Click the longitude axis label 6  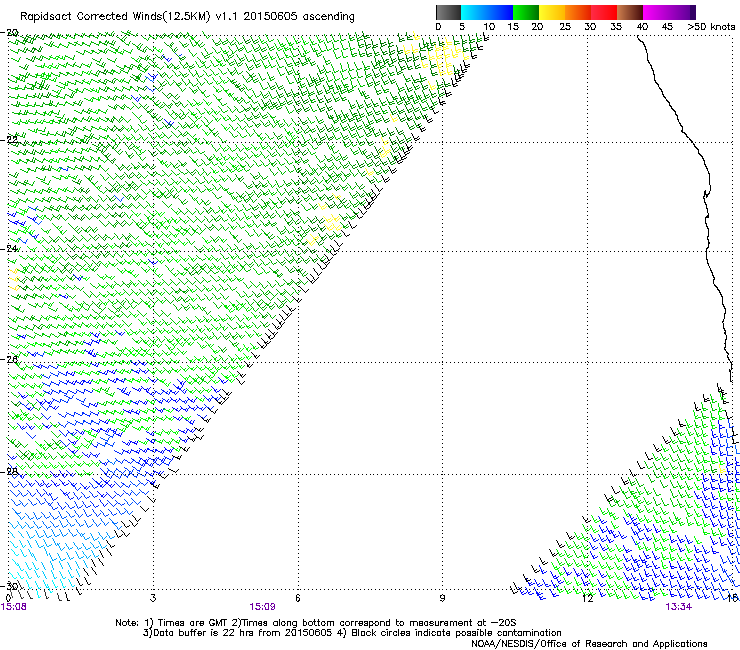(x=298, y=598)
